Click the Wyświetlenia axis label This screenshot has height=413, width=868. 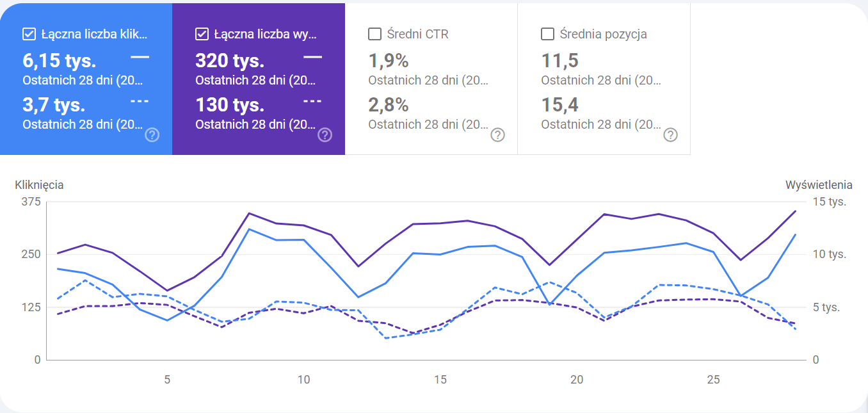click(x=819, y=185)
